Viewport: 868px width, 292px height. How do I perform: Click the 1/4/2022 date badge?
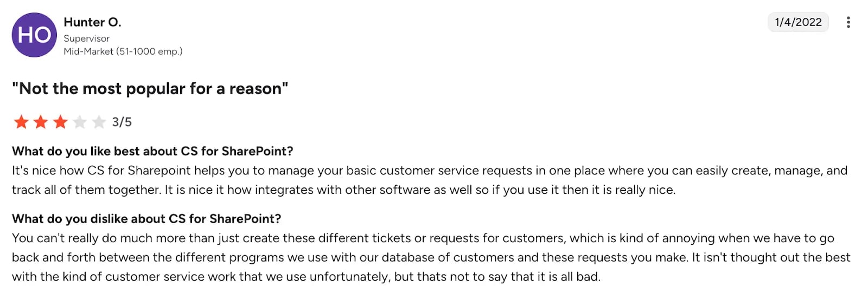click(798, 22)
